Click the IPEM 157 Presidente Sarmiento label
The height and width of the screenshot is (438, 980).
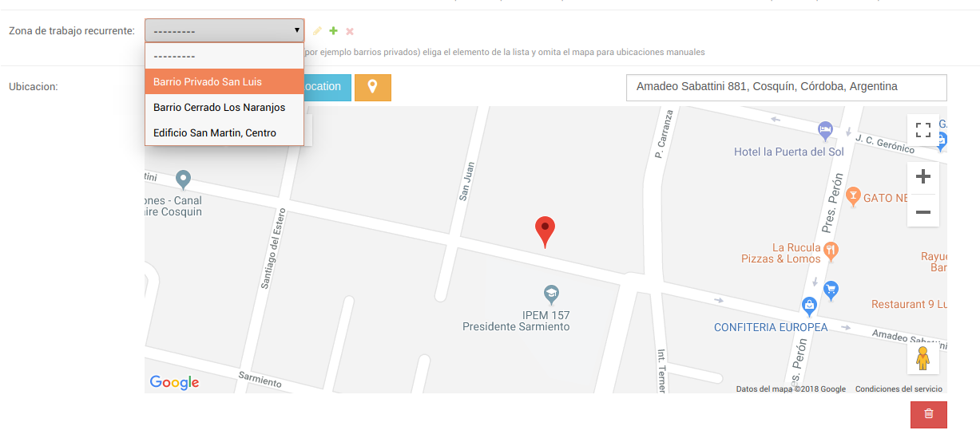[x=516, y=321]
